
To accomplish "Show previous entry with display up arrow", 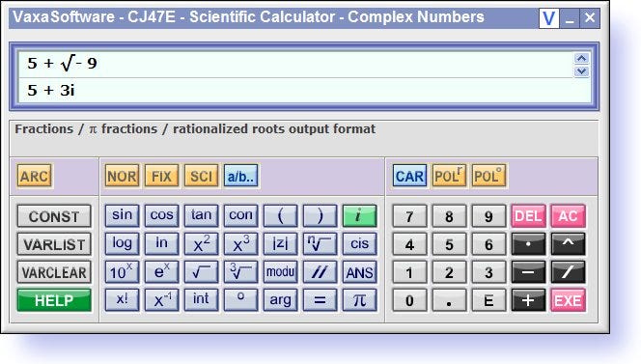I will coord(581,58).
